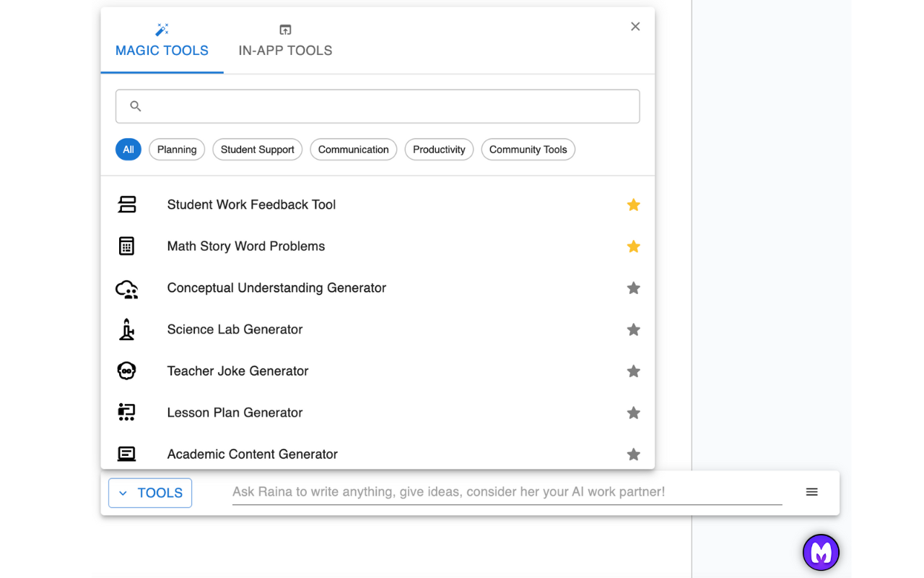Favorite Lesson Plan Generator star

[x=634, y=413]
